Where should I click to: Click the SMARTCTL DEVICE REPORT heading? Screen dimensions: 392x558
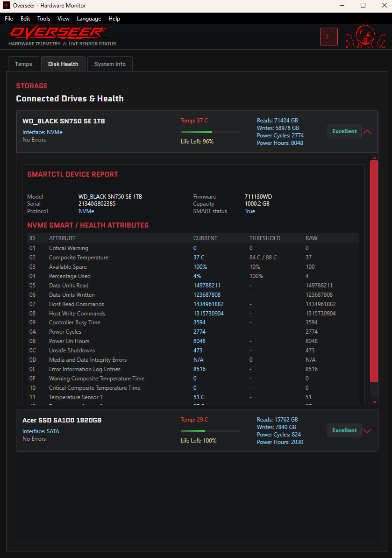click(x=72, y=174)
